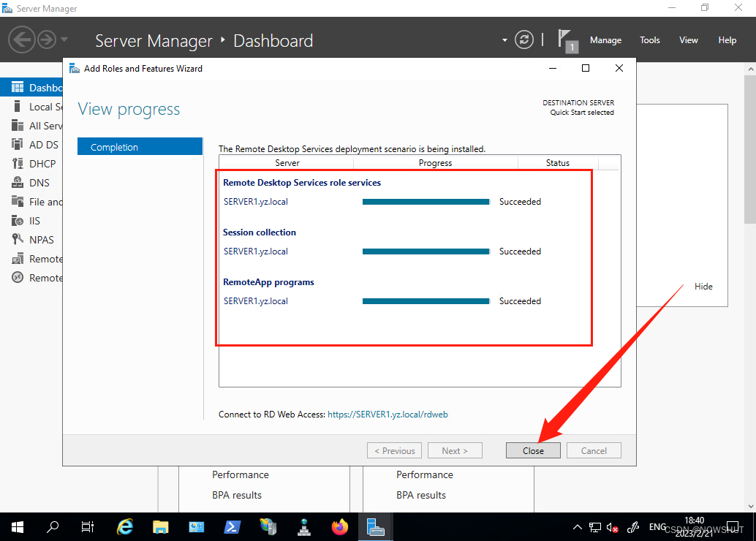
Task: Click right tile Performance entry
Action: (x=425, y=474)
